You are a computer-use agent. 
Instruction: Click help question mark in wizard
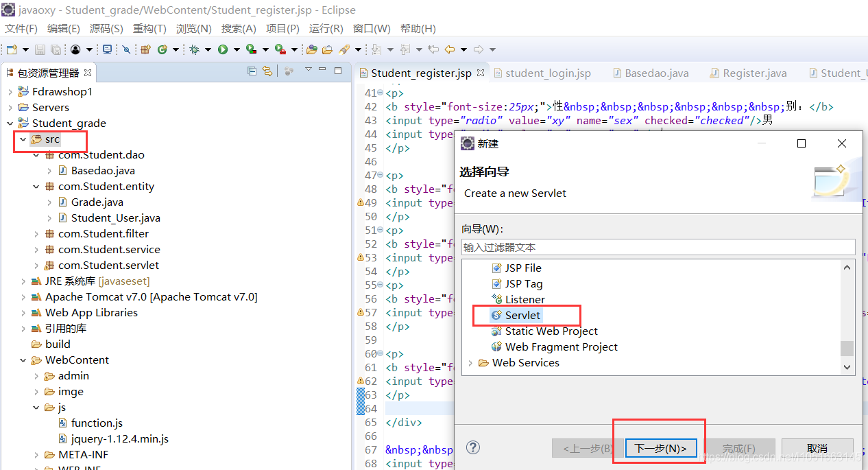point(473,447)
